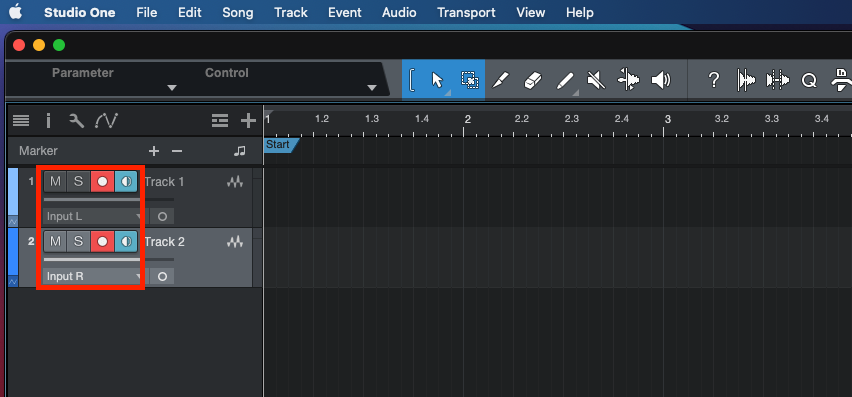Image resolution: width=852 pixels, height=397 pixels.
Task: Open the Track List hamburger icon
Action: tap(21, 121)
